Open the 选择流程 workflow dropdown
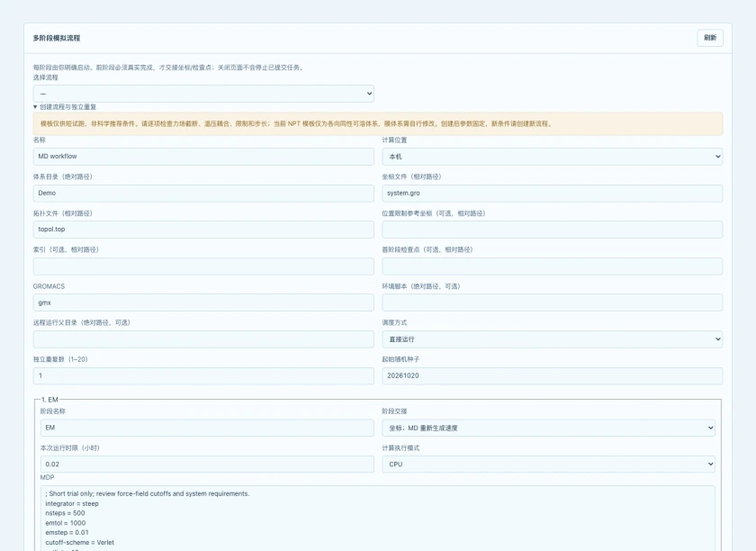Screen dimensions: 756x551 [203, 94]
